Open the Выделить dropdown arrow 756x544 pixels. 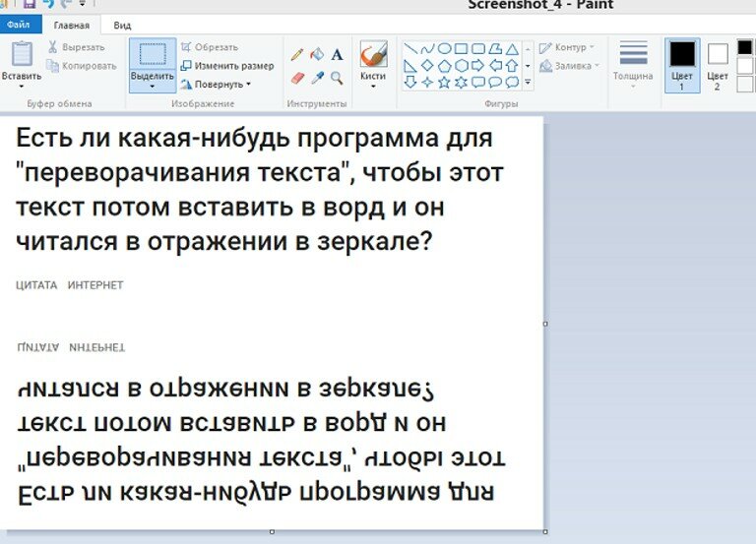pos(153,87)
